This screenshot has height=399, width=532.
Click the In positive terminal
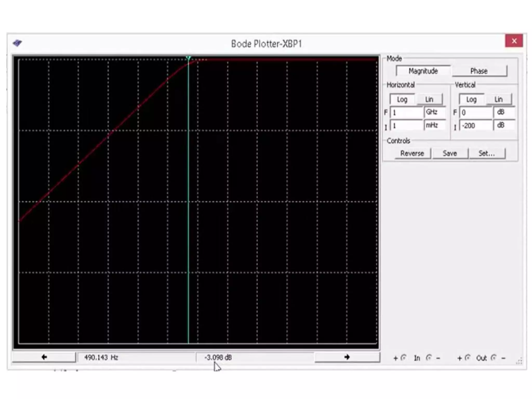click(x=403, y=358)
